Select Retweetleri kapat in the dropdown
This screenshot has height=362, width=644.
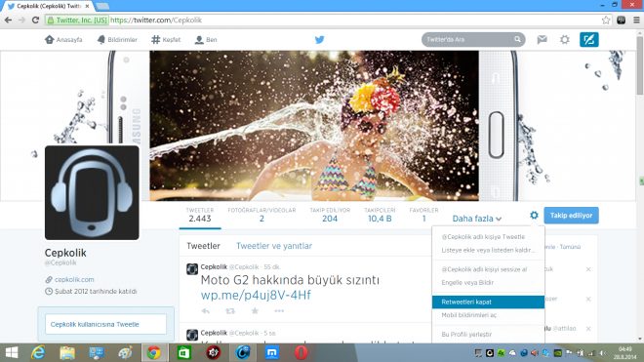click(x=488, y=302)
